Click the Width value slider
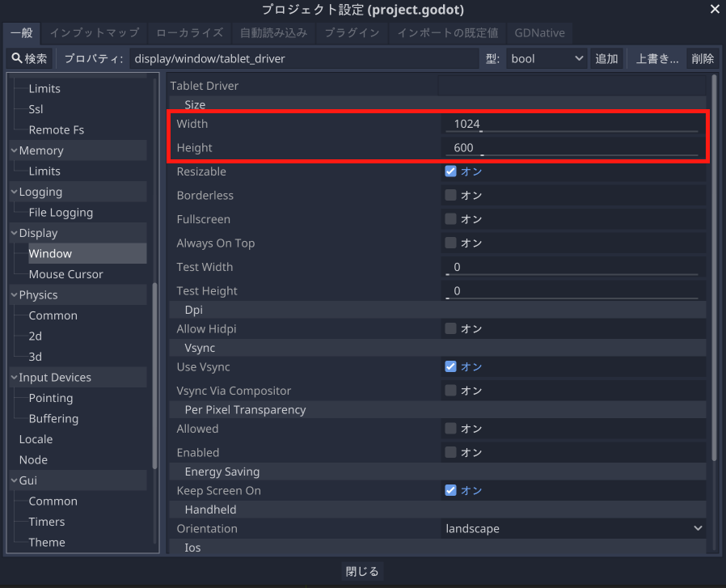Screen dimensions: 726x588 (571, 125)
